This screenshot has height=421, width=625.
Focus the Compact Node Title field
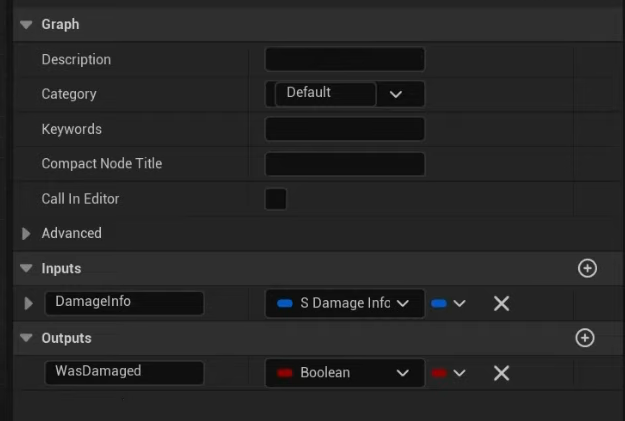345,164
